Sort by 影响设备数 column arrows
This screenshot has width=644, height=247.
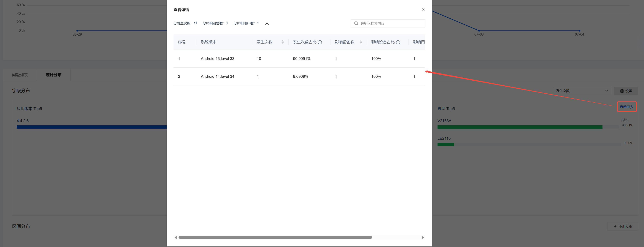(x=361, y=42)
